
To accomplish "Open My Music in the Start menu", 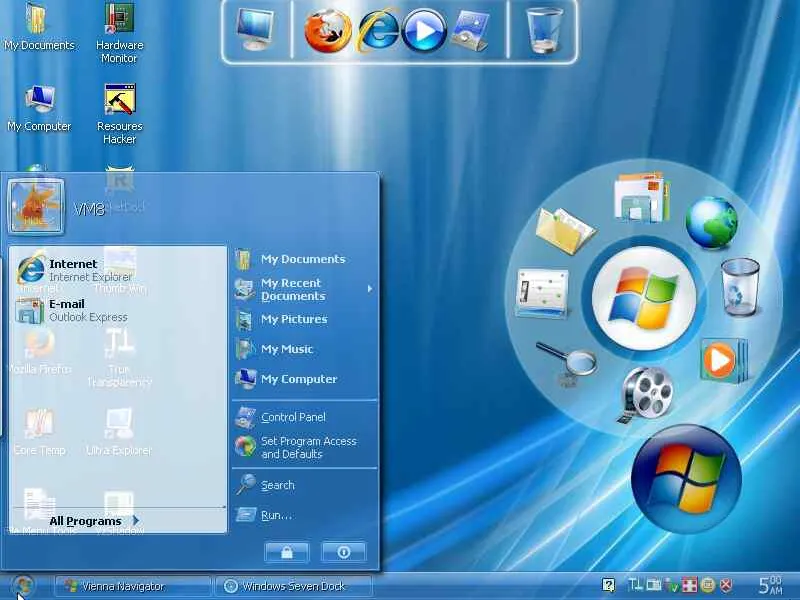I will (x=305, y=349).
